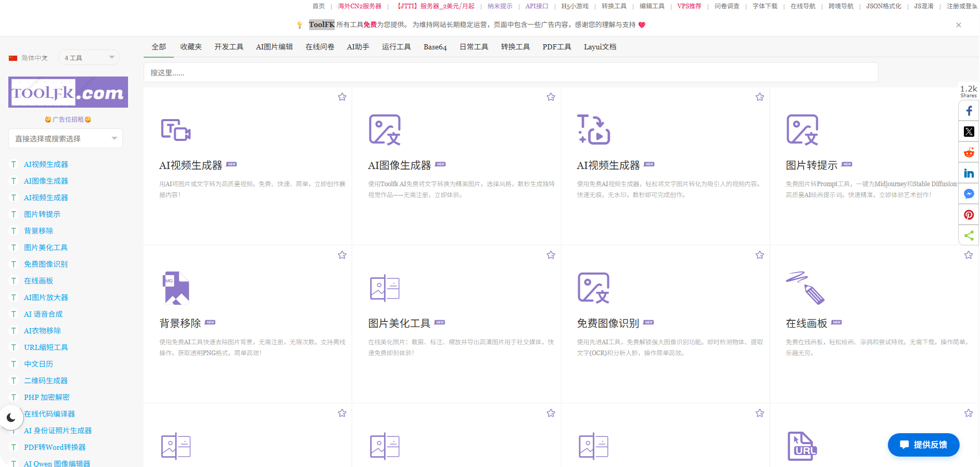Open sidebar item PHP 加密解密

[x=47, y=397]
